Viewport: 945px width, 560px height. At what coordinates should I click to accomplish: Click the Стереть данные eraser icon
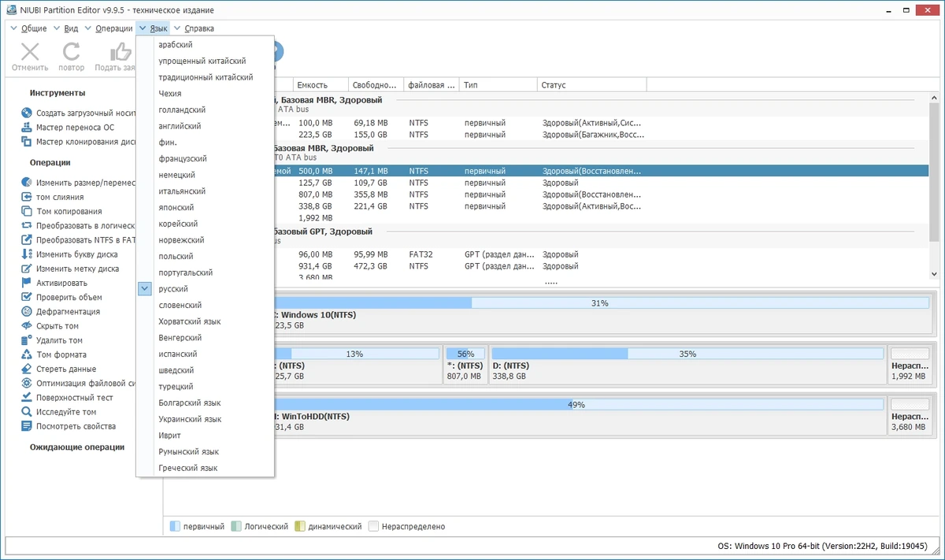pos(27,369)
